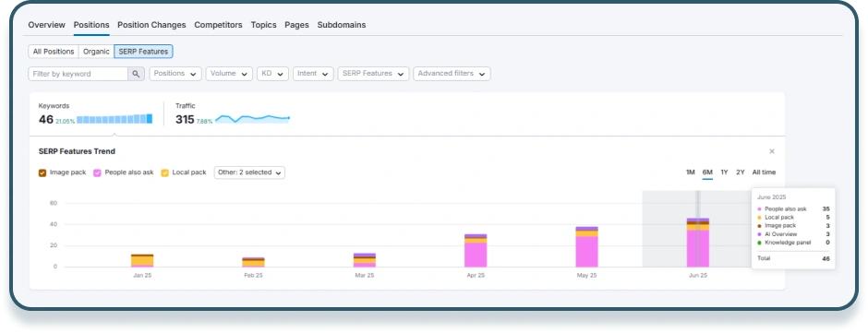Click the Traffic sparkline chart
Image resolution: width=868 pixels, height=333 pixels.
pos(252,118)
